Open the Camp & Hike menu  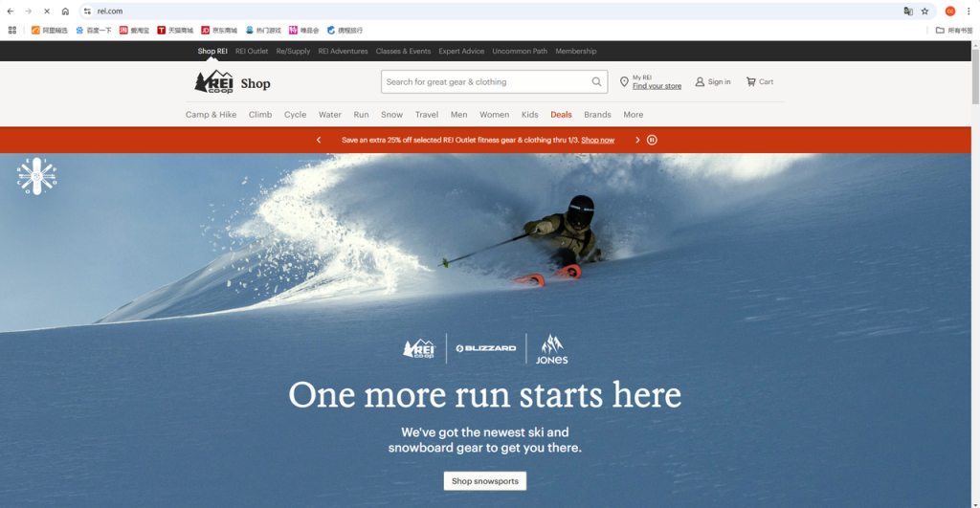tap(211, 115)
